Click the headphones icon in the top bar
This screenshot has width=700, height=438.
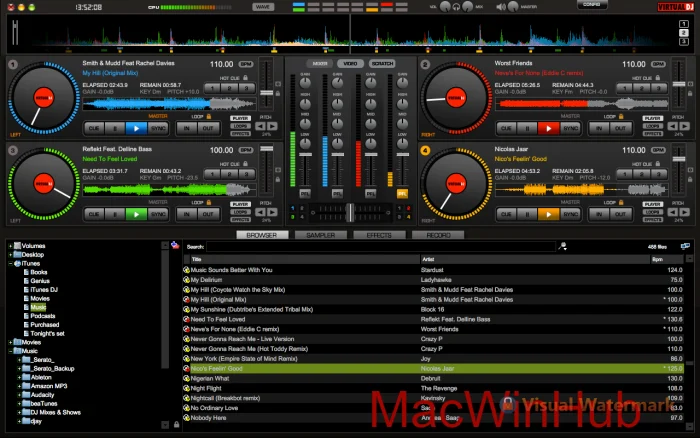[456, 7]
